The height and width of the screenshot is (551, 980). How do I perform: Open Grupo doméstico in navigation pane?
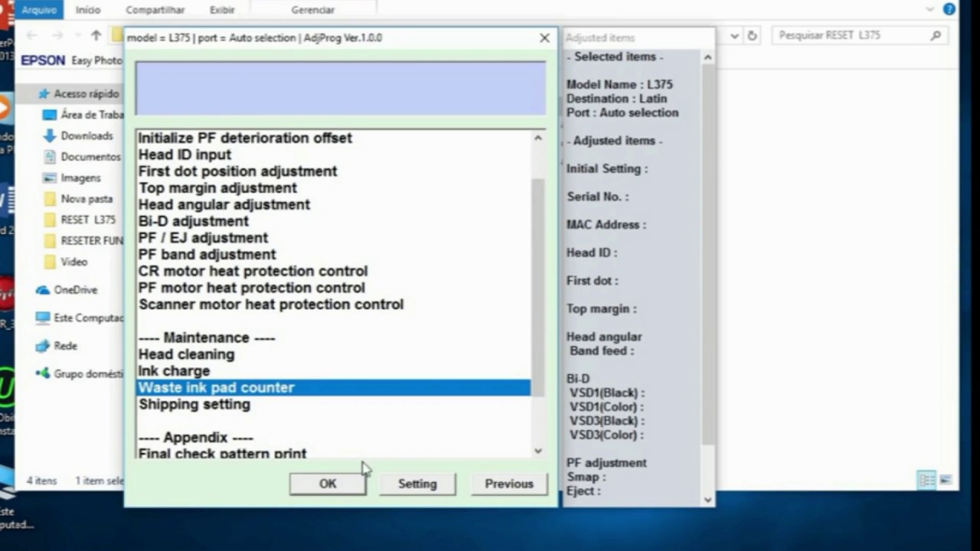[80, 374]
